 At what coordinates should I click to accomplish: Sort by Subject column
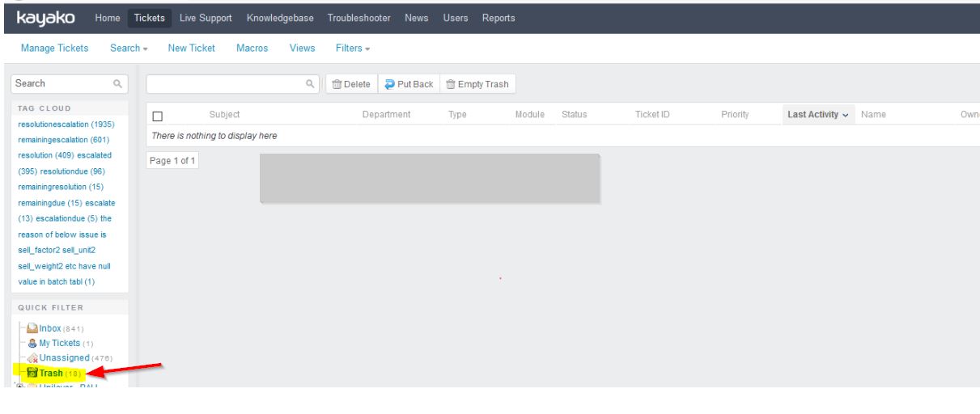tap(224, 115)
